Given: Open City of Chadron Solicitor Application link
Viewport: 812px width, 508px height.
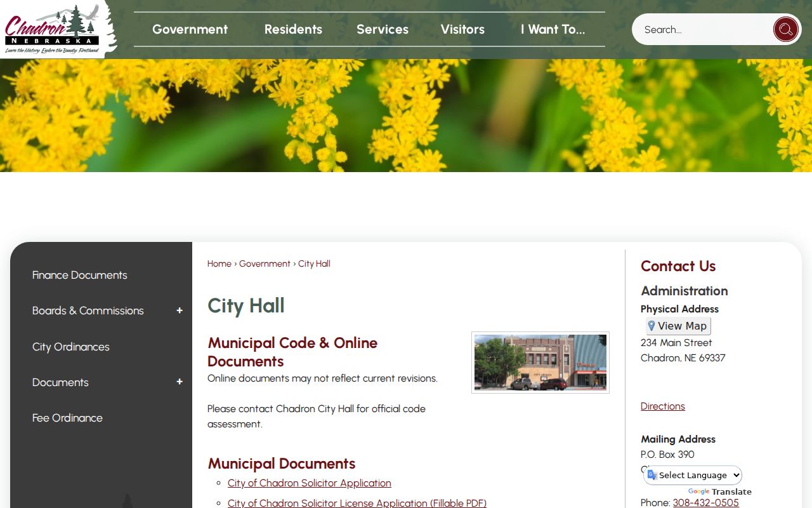Looking at the screenshot, I should coord(310,483).
